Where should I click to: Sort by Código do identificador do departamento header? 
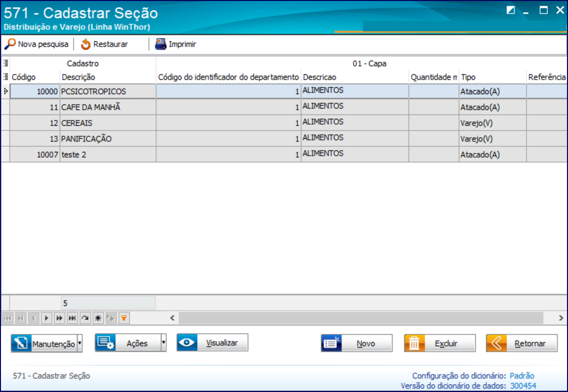click(228, 77)
